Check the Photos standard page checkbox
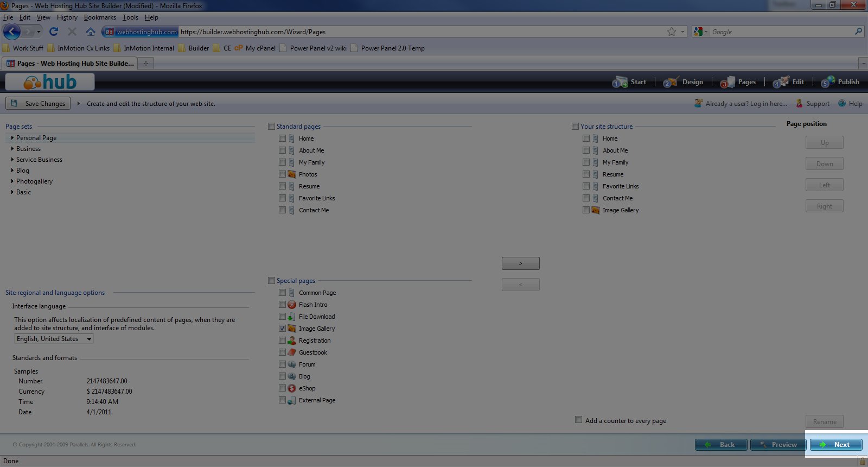Image resolution: width=868 pixels, height=467 pixels. 282,174
